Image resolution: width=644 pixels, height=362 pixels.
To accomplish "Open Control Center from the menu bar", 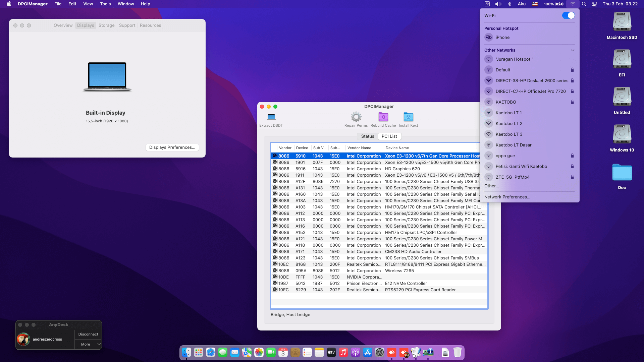I will point(595,4).
